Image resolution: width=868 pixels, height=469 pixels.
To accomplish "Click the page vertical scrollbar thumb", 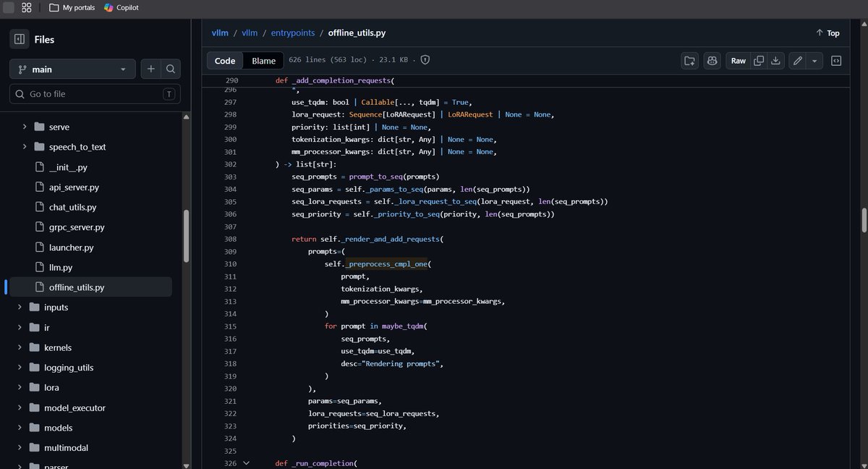I will tap(864, 219).
